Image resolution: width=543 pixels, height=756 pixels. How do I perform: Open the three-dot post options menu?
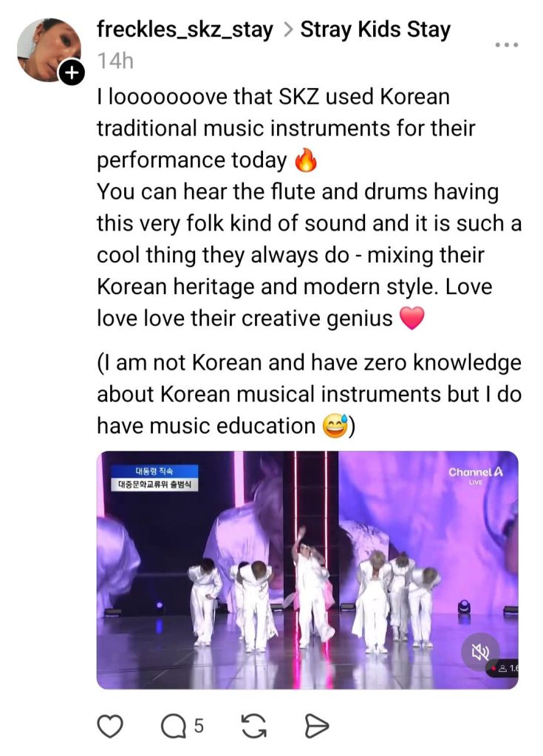[506, 45]
